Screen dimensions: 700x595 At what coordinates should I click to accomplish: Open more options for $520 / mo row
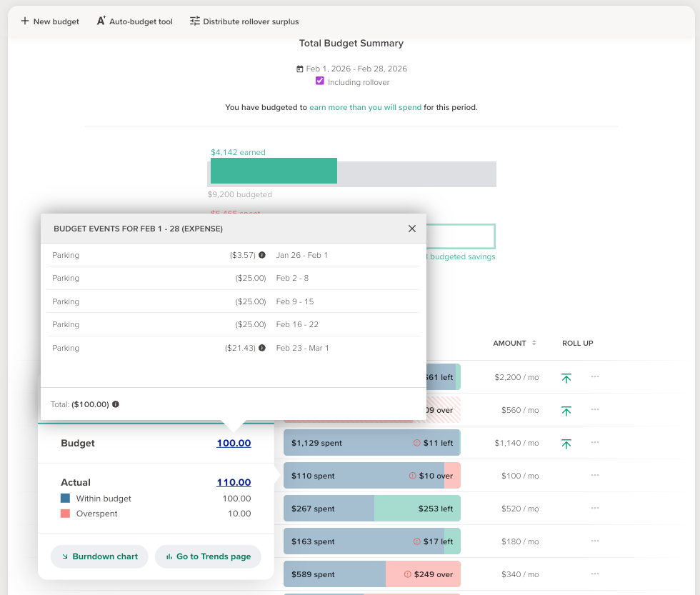(594, 508)
